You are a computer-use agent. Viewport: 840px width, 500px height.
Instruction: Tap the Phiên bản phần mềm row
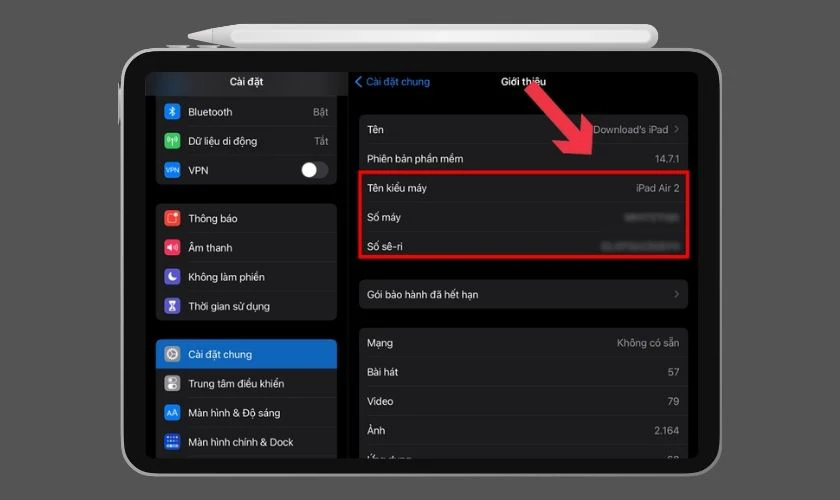[523, 159]
